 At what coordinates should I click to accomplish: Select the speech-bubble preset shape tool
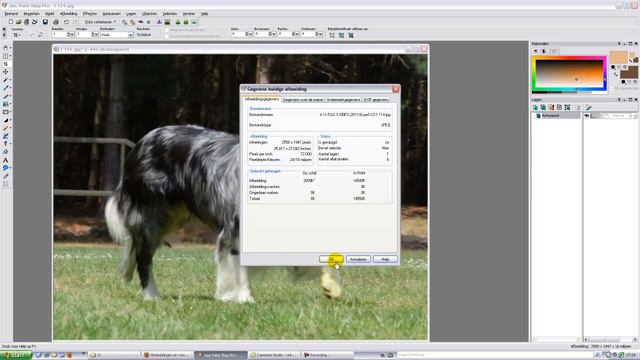pyautogui.click(x=6, y=168)
